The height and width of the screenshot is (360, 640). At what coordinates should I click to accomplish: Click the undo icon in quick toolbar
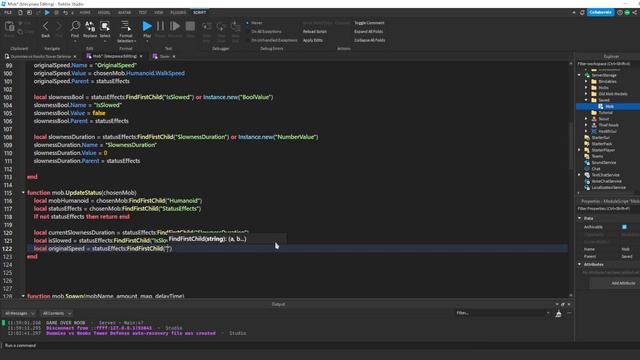point(65,13)
